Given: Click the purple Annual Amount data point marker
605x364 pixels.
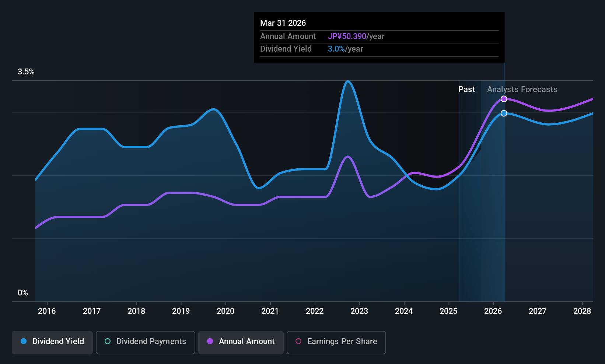Looking at the screenshot, I should coord(504,99).
